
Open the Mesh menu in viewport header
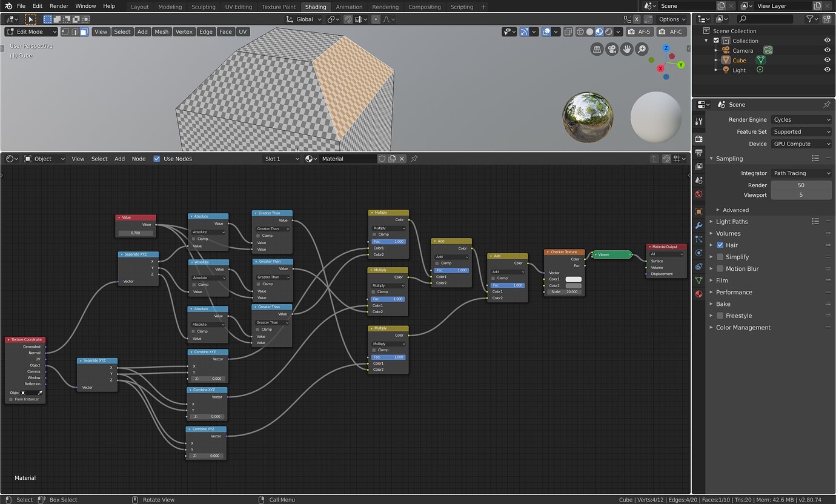coord(161,31)
